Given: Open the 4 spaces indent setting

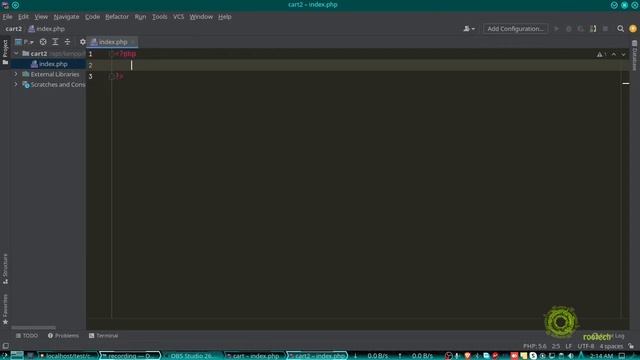Looking at the screenshot, I should coord(611,346).
